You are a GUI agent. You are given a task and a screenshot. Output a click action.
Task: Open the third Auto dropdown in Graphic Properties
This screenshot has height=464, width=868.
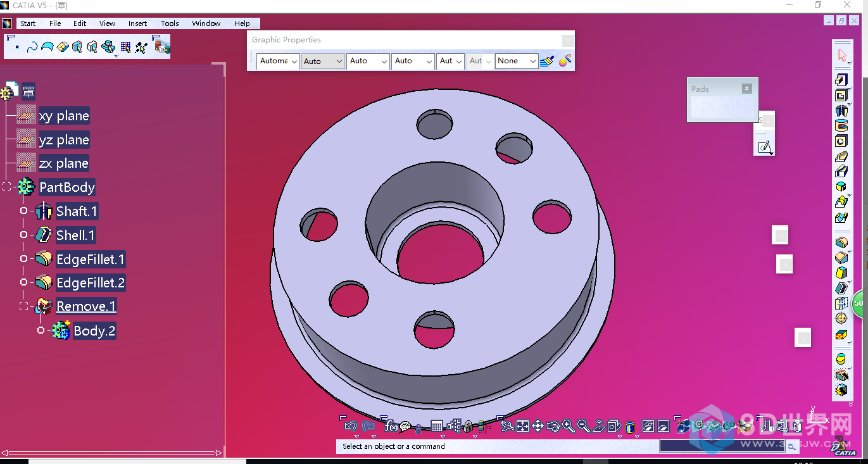point(367,61)
